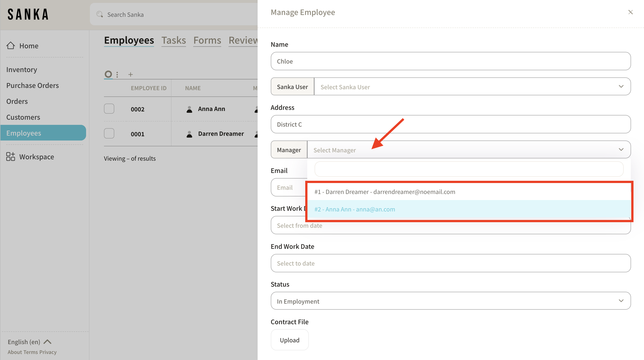The width and height of the screenshot is (644, 360).
Task: Switch to the Tasks tab
Action: [x=174, y=40]
